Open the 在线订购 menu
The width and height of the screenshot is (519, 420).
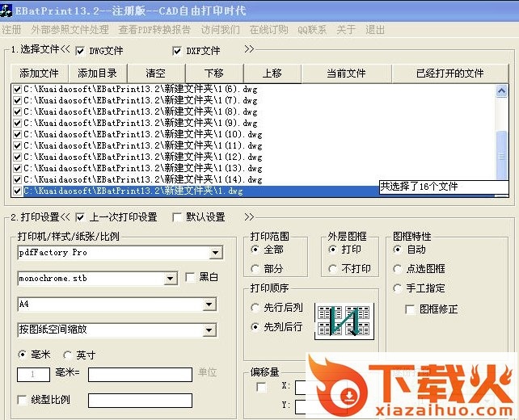[268, 30]
